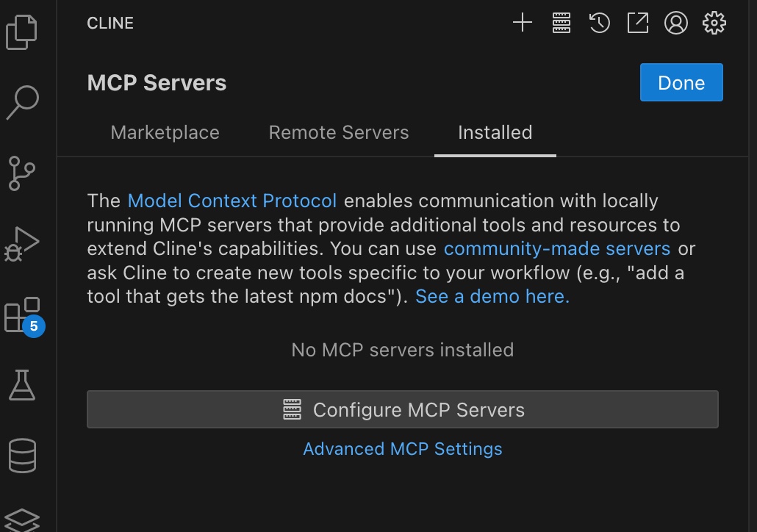Click the MCP Servers icon in Cline header
This screenshot has height=532, width=757.
[561, 23]
